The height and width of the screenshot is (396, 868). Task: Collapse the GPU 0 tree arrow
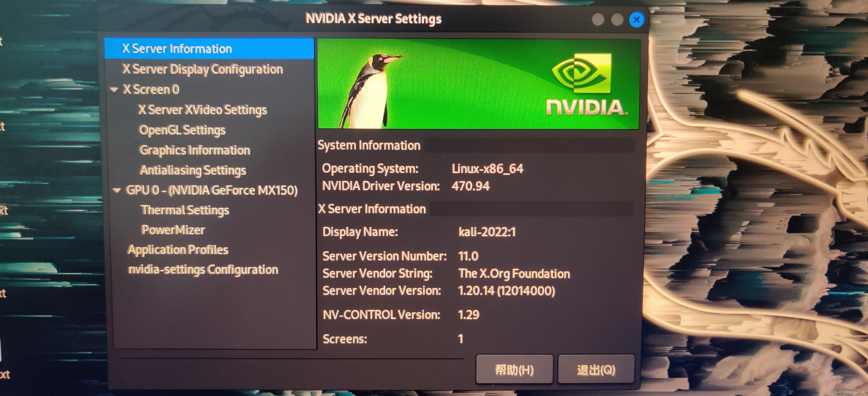click(x=117, y=190)
